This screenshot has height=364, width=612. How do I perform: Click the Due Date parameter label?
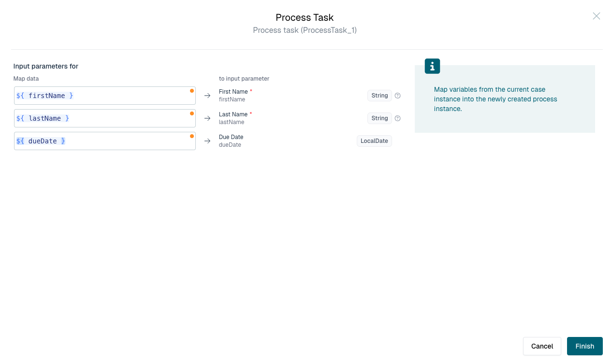231,137
